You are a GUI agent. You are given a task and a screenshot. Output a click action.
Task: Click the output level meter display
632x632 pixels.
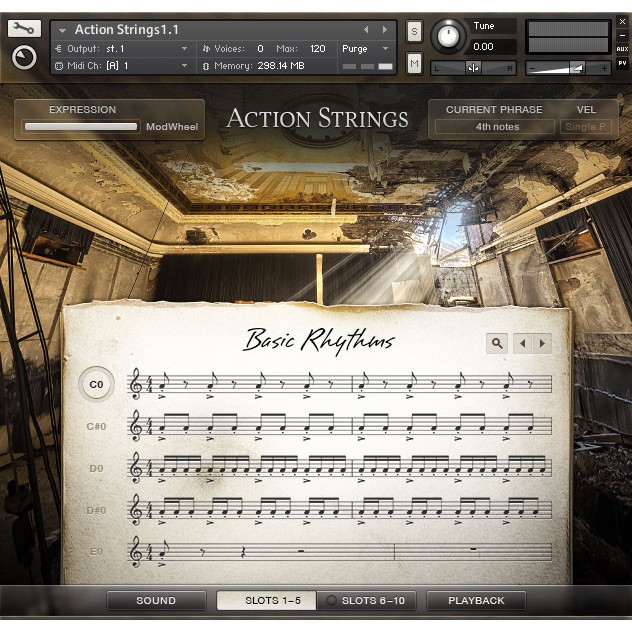[568, 37]
